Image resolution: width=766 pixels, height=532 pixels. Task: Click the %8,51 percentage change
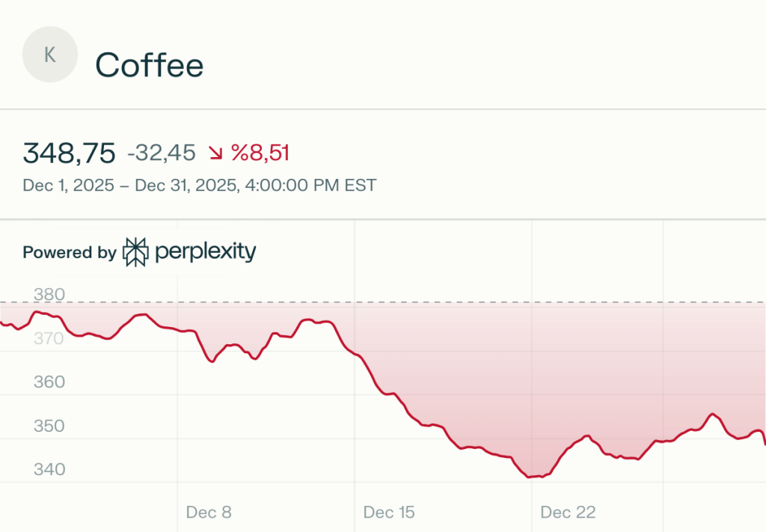(x=260, y=153)
